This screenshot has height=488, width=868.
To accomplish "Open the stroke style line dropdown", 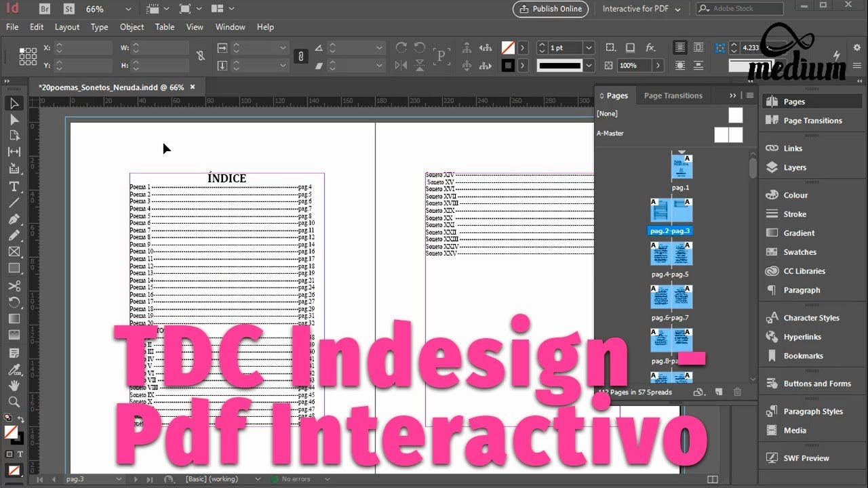I will (x=589, y=66).
